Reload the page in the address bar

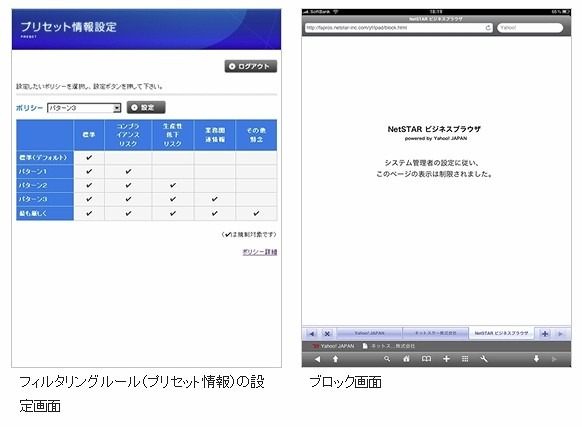point(488,28)
